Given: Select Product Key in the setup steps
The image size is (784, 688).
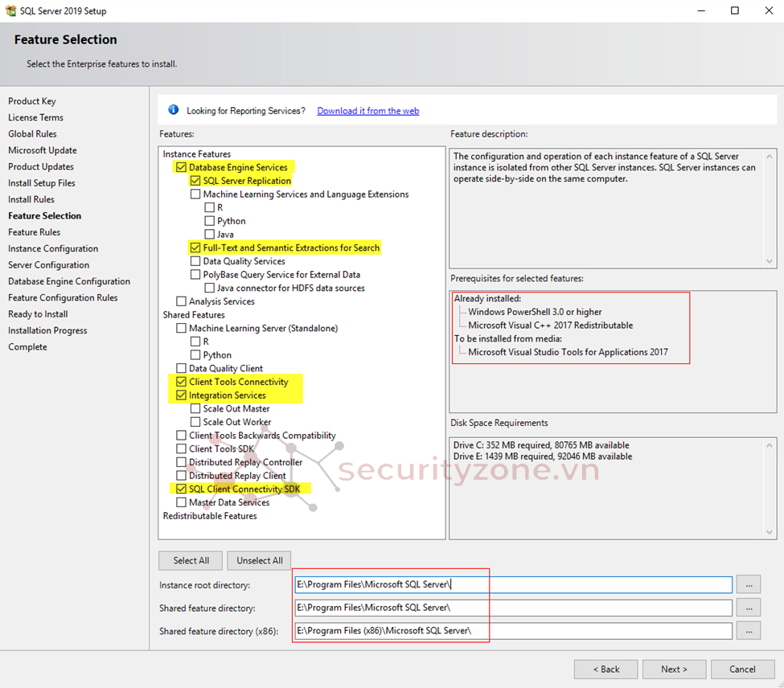Looking at the screenshot, I should (32, 101).
